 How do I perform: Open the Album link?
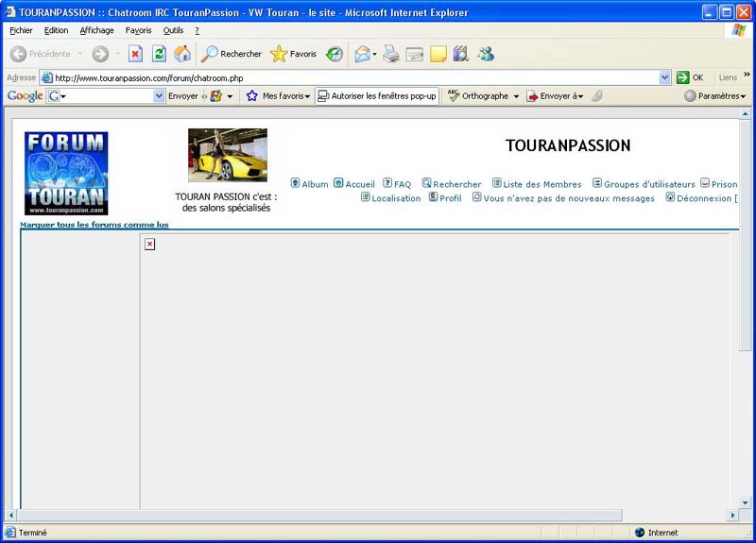tap(315, 184)
